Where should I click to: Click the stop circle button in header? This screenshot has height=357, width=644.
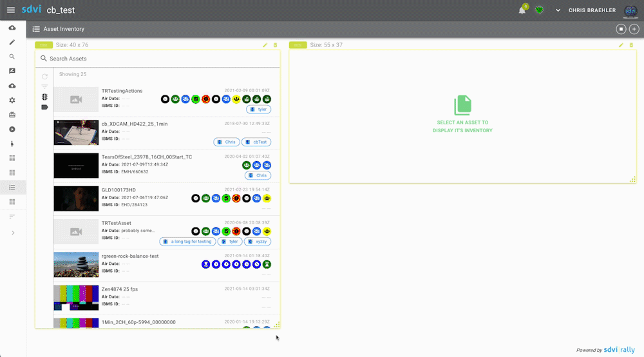pyautogui.click(x=621, y=29)
